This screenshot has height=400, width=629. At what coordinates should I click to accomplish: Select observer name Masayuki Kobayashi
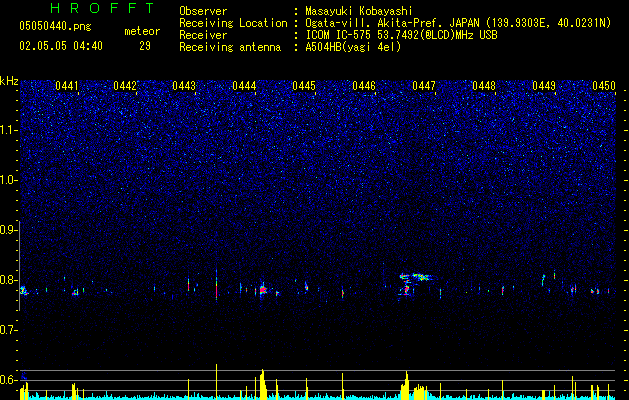[359, 11]
